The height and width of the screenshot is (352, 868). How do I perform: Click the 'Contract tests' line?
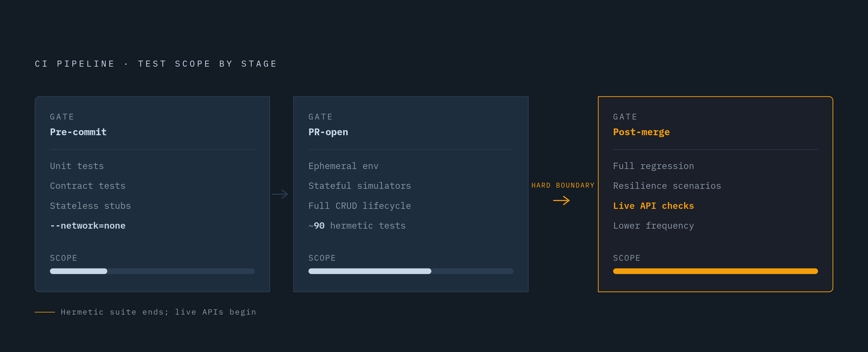click(88, 186)
